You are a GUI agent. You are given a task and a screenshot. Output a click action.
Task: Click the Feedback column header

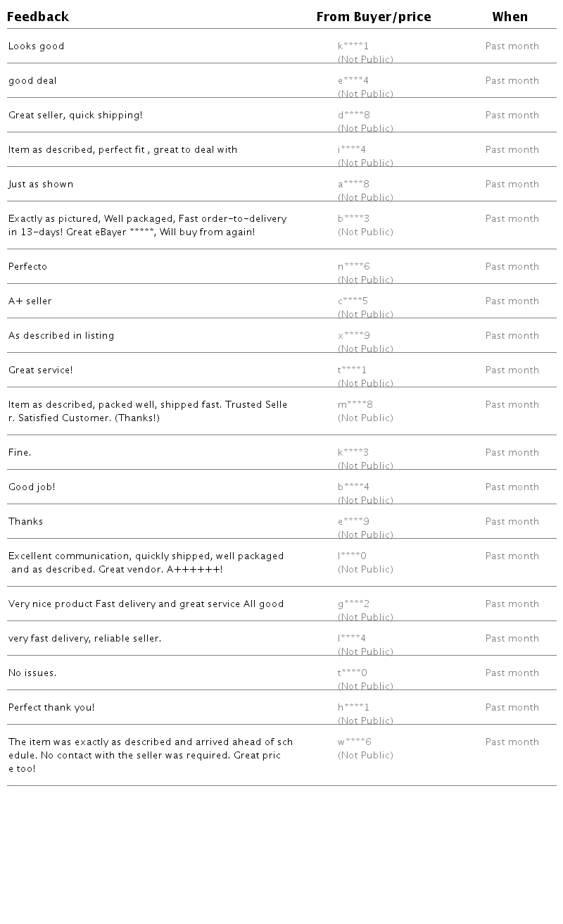point(38,17)
